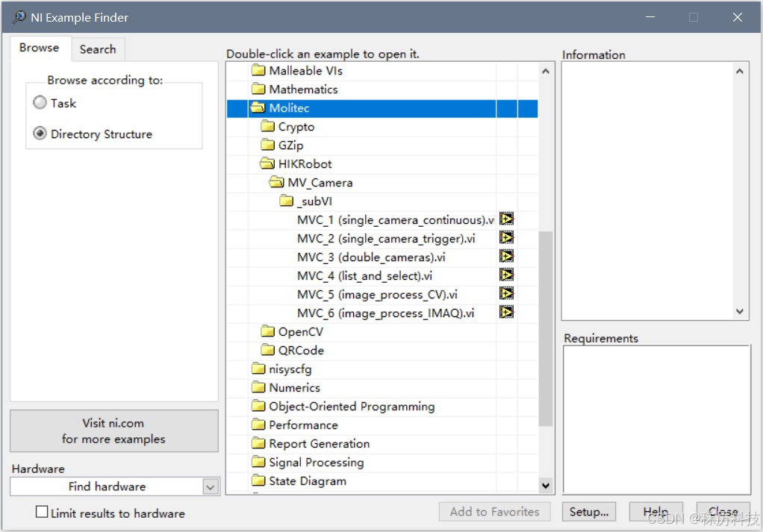Select MVC_1 (single_camera_continuous).vi entry
Image resolution: width=763 pixels, height=532 pixels.
pos(396,220)
